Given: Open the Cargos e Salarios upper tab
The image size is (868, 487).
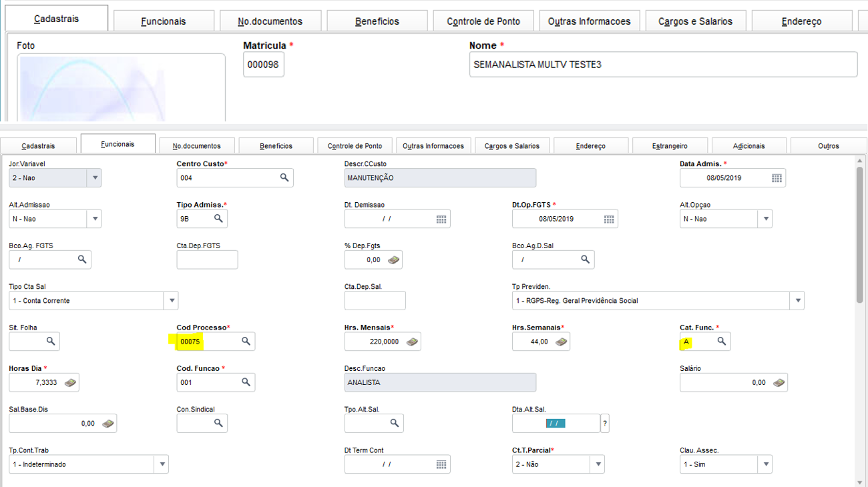Looking at the screenshot, I should [x=695, y=21].
